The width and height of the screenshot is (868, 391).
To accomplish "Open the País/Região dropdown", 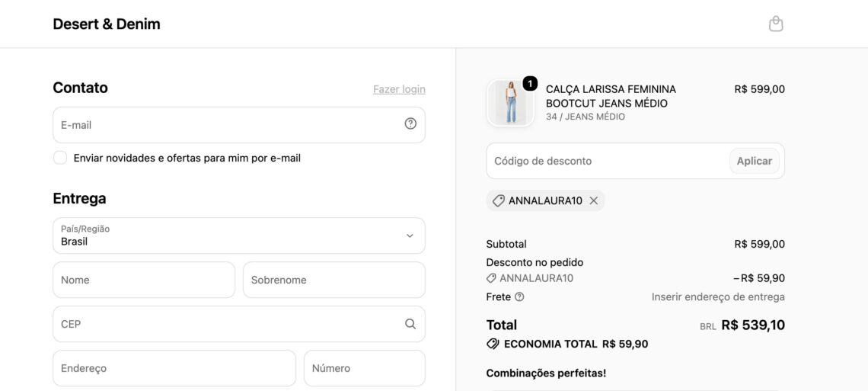I will click(239, 236).
